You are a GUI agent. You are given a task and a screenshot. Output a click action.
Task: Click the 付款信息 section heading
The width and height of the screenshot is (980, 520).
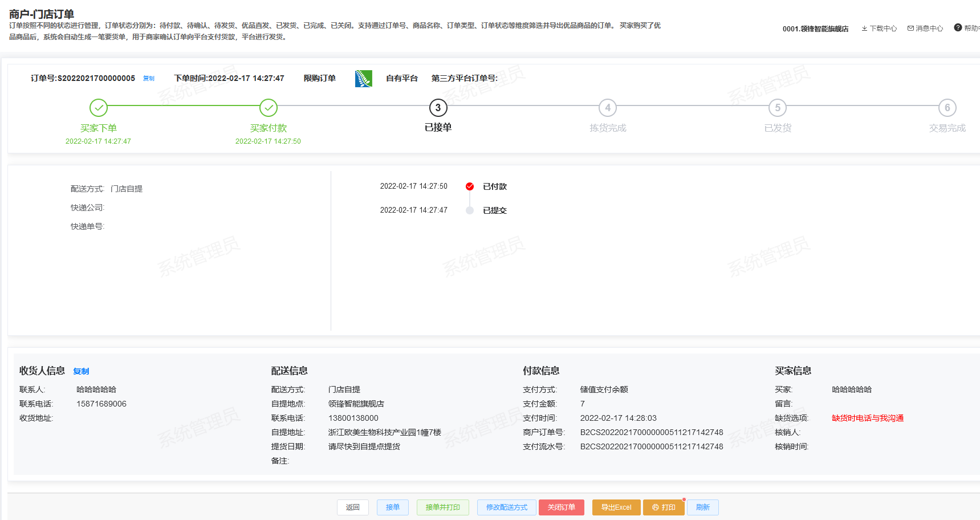[542, 371]
